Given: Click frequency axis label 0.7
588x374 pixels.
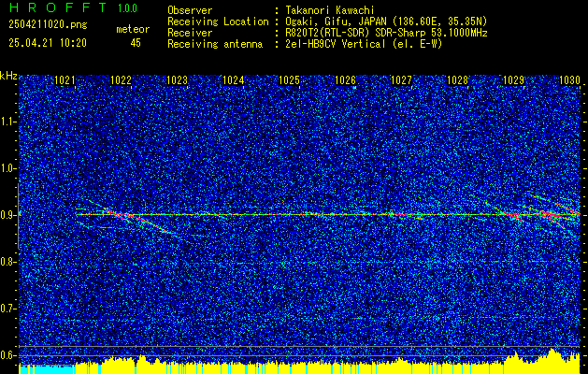Looking at the screenshot, I should (7, 309).
